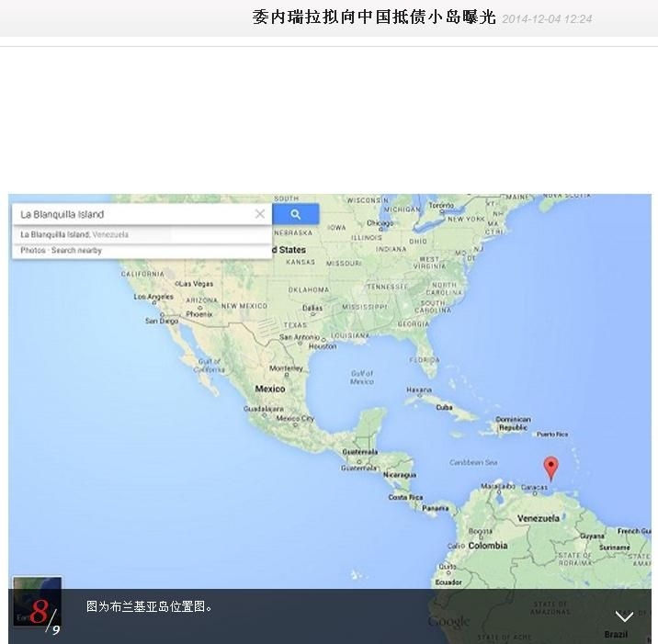Screen dimensions: 658x644
Task: Click the Phoenix city label
Action: [199, 314]
